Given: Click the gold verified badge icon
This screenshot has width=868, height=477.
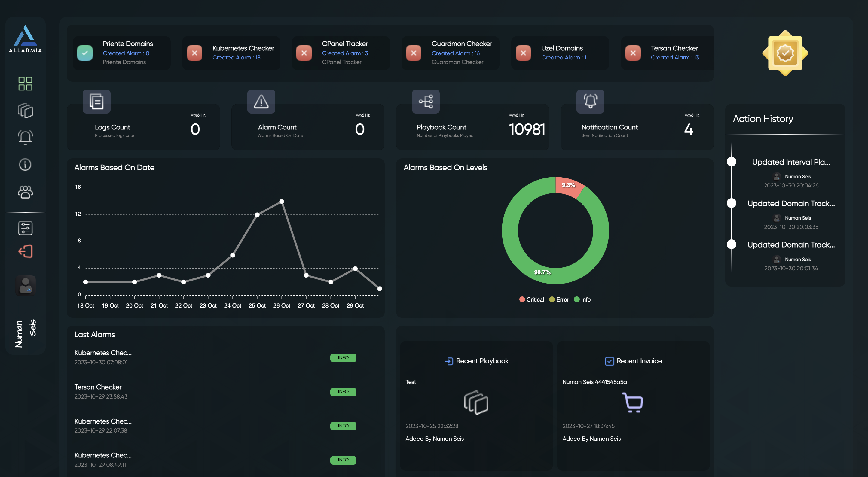Looking at the screenshot, I should pos(785,53).
